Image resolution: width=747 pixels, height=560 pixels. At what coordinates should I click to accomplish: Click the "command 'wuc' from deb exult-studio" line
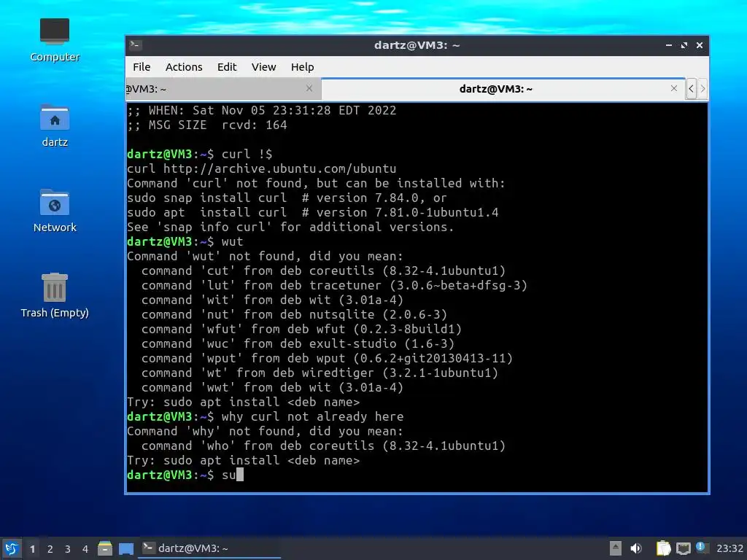[298, 344]
